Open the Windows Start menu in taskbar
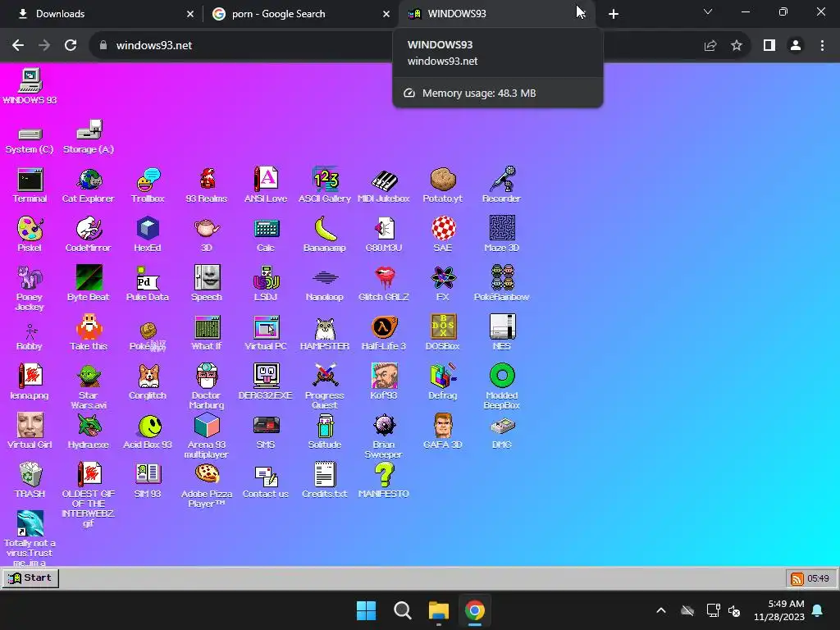 [367, 610]
